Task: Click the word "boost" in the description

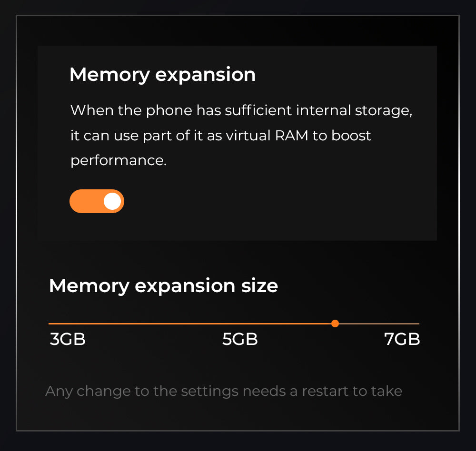Action: (351, 136)
